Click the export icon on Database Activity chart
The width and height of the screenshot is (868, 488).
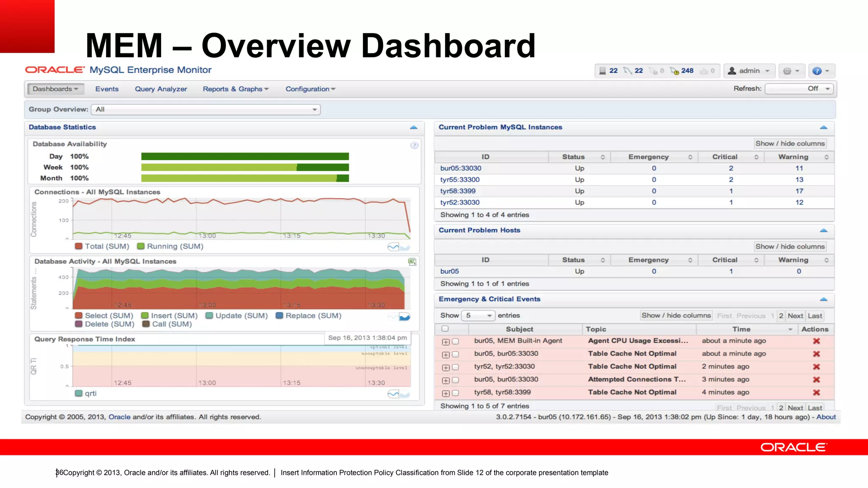click(x=412, y=262)
